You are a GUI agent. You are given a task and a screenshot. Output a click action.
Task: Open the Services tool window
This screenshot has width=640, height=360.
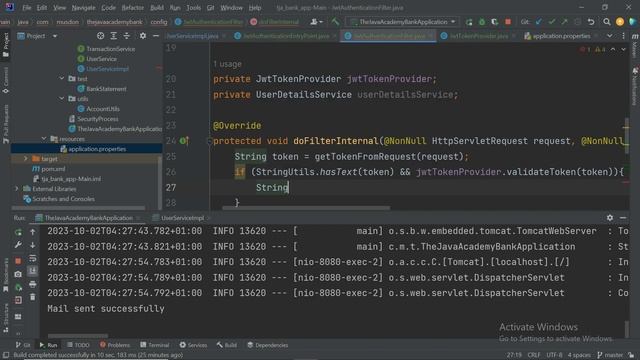pyautogui.click(x=193, y=345)
